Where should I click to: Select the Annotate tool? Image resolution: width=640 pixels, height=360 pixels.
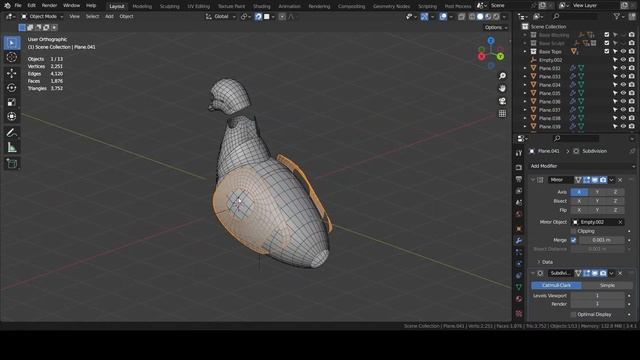[x=12, y=133]
